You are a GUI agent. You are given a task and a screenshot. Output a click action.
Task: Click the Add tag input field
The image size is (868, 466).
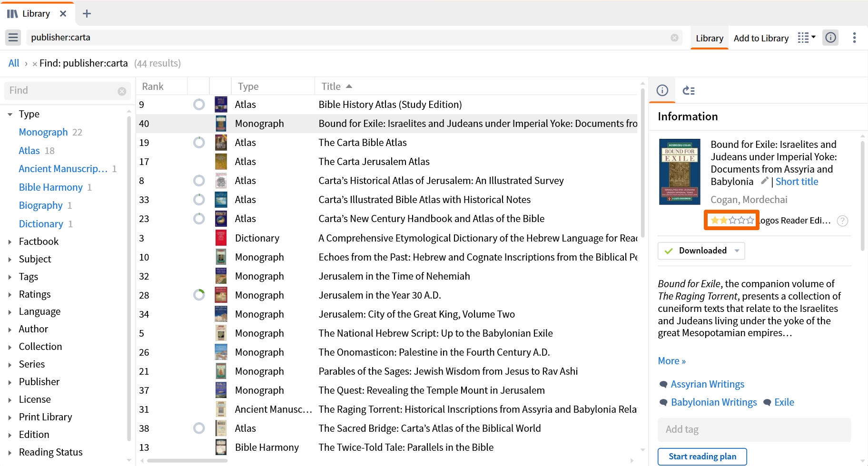(754, 429)
